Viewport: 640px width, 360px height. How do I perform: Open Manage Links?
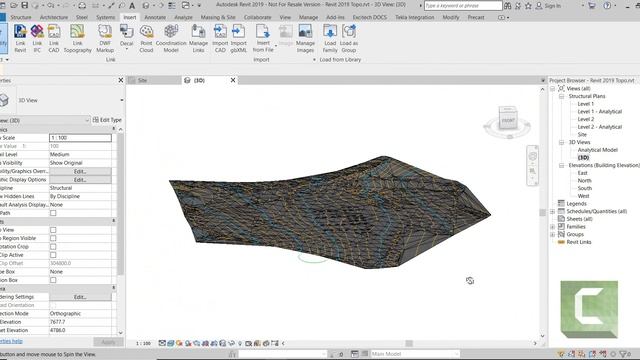point(198,38)
